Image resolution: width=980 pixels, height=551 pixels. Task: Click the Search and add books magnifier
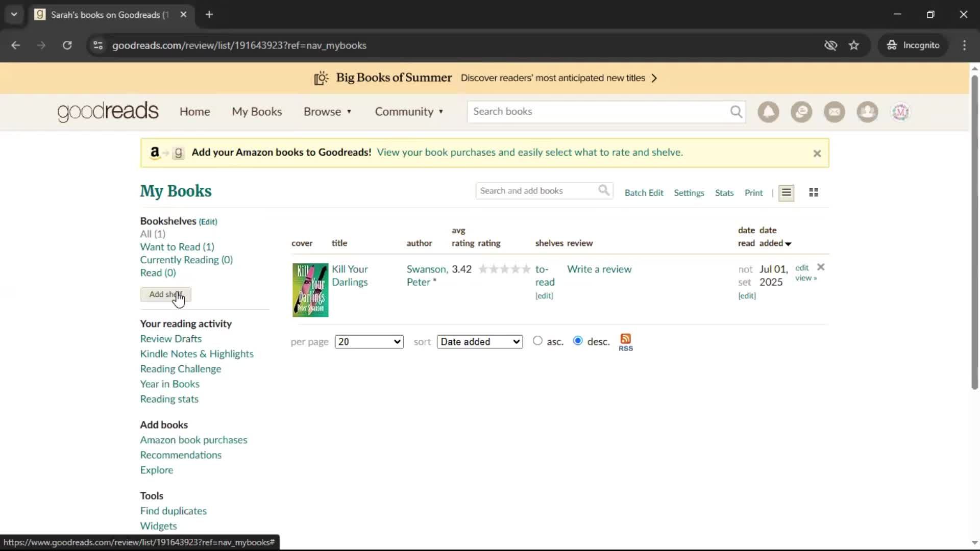pos(604,190)
